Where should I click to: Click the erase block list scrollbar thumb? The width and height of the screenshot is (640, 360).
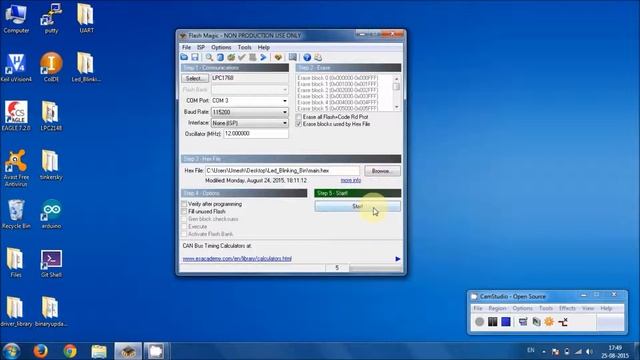point(396,87)
